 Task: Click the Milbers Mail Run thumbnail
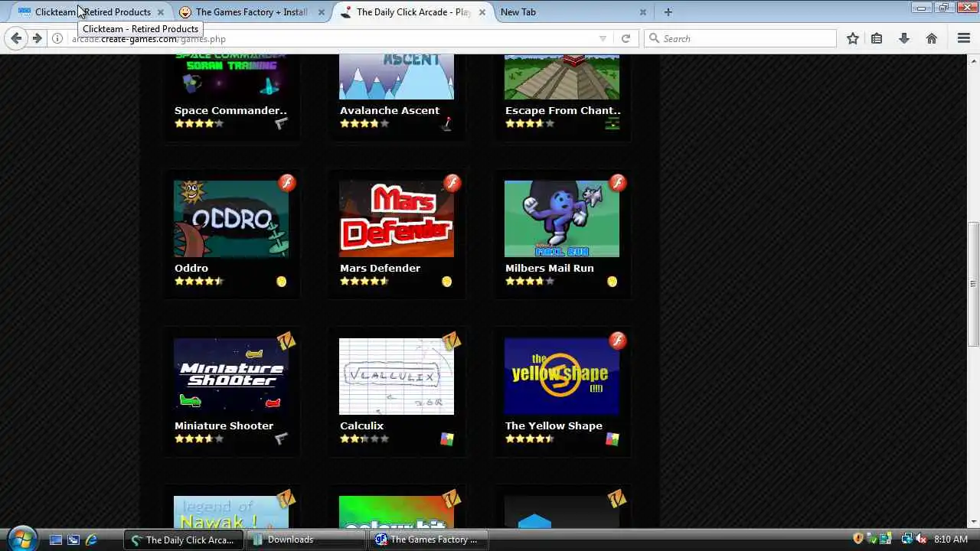click(x=562, y=219)
